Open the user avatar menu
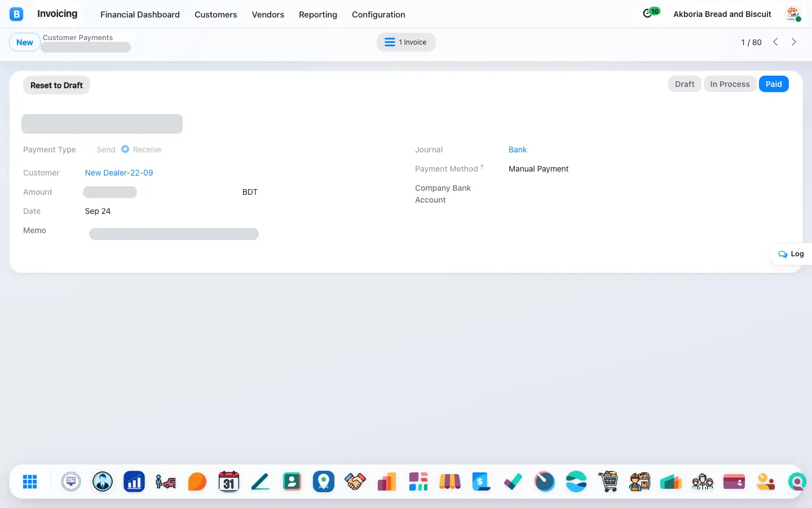Screen dimensions: 812x508 point(793,14)
